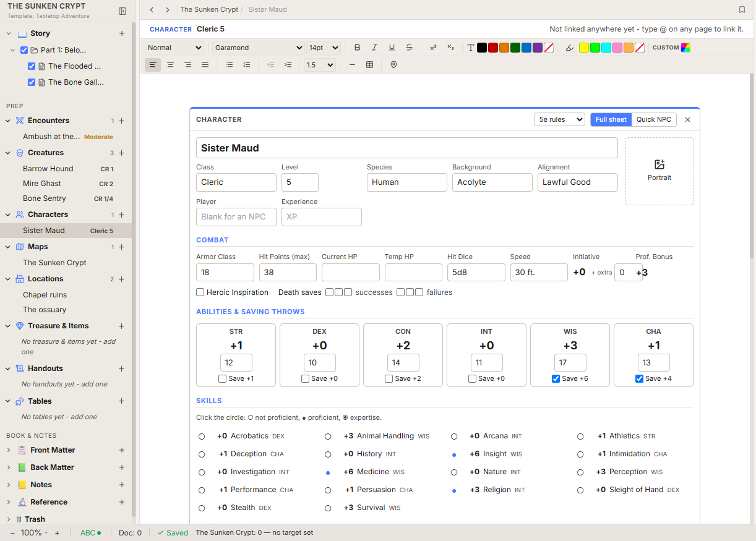Viewport: 756px width, 541px height.
Task: Open the 5e rules dropdown
Action: point(559,119)
